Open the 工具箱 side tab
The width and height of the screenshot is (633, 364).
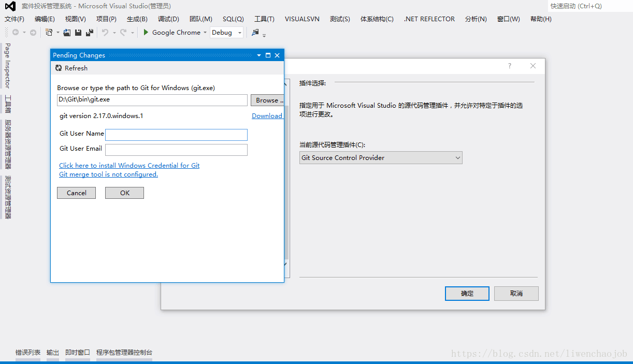tap(7, 104)
